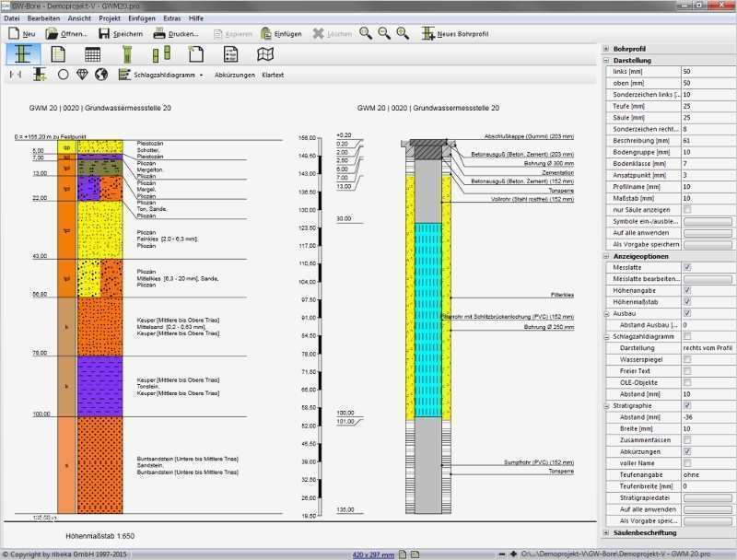Image resolution: width=737 pixels, height=560 pixels.
Task: Open the map view icon
Action: tap(265, 54)
